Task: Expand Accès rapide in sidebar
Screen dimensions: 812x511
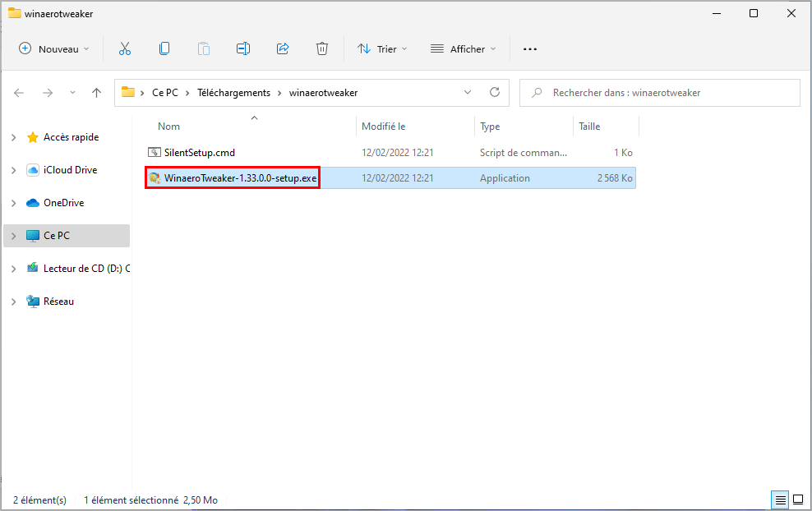Action: (14, 137)
